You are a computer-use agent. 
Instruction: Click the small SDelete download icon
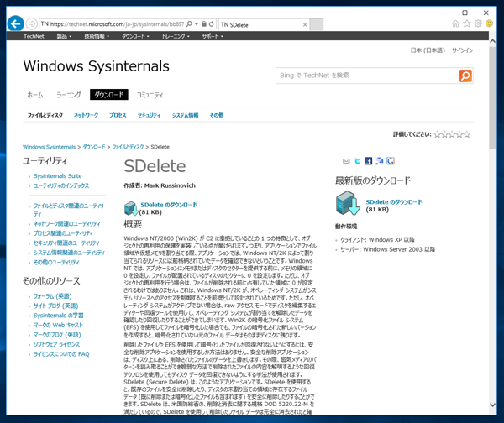tap(131, 208)
